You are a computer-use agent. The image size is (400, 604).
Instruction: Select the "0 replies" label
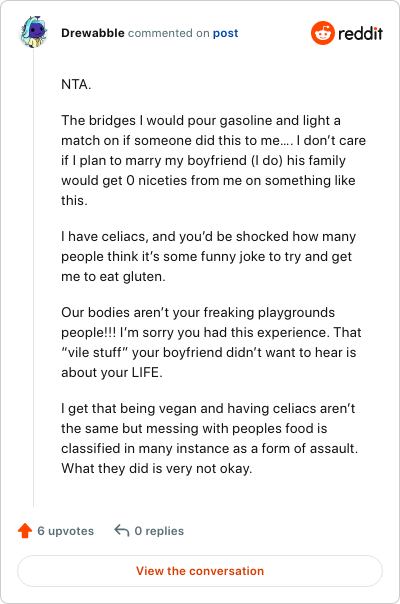pos(159,531)
